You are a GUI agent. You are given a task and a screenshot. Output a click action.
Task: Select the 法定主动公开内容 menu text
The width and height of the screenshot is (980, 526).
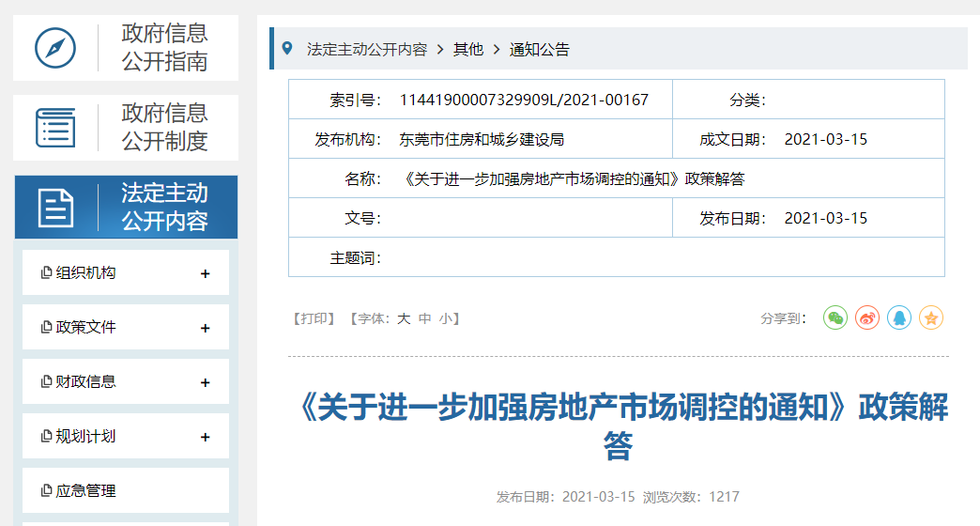point(164,207)
